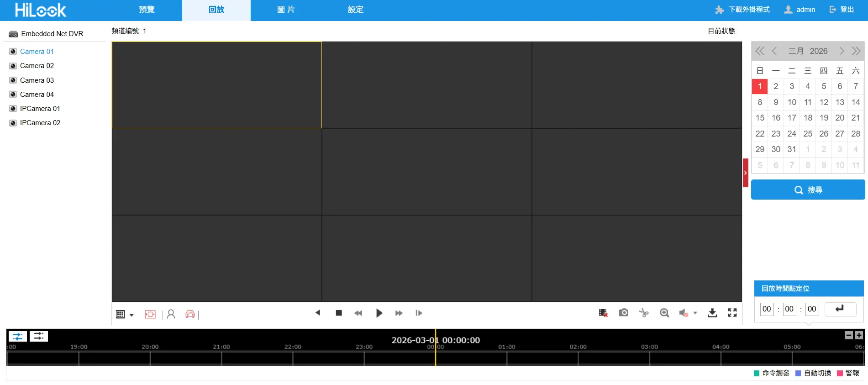
Task: Reverse playback button
Action: [x=318, y=313]
